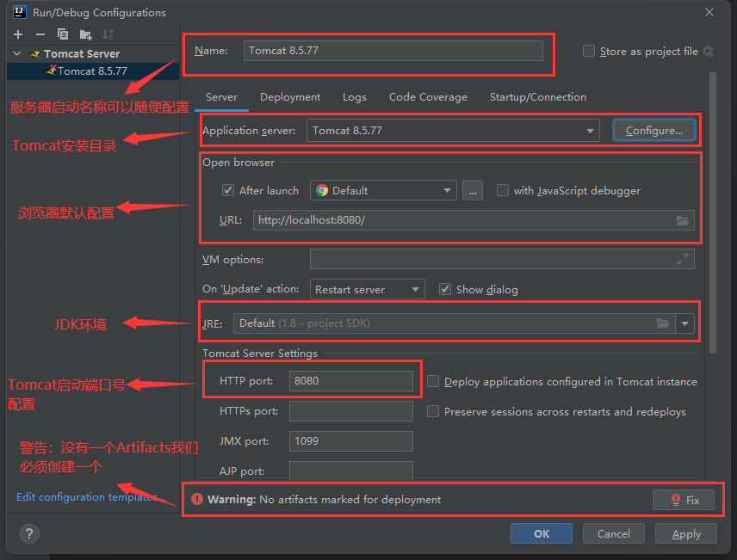Expand VM options field with arrows icon

pyautogui.click(x=683, y=259)
